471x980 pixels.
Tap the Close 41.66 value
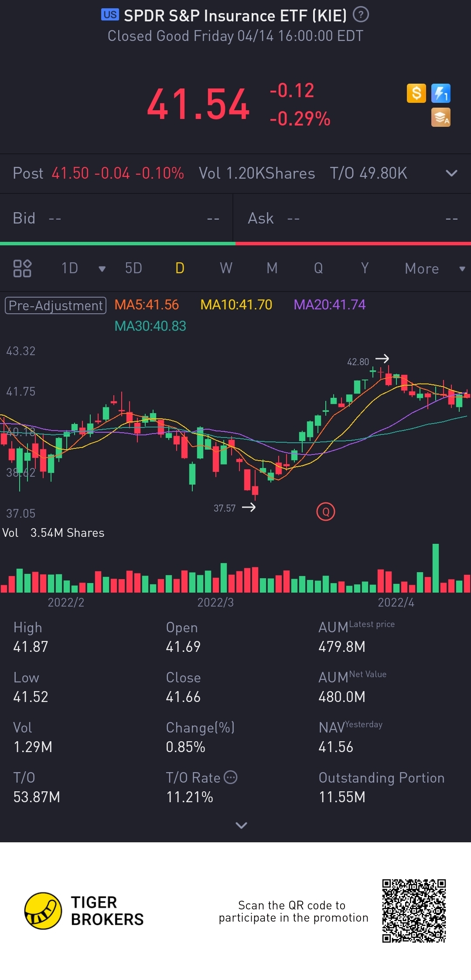pyautogui.click(x=183, y=697)
